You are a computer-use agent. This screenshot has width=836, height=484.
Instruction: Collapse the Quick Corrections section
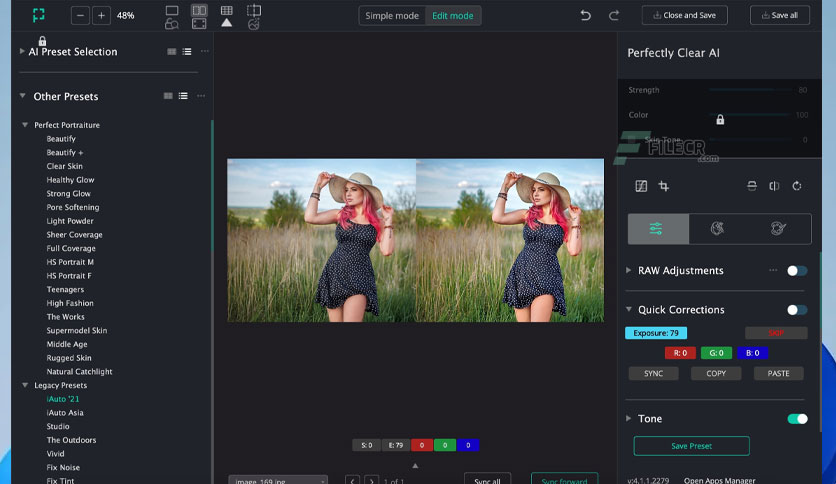pos(629,309)
